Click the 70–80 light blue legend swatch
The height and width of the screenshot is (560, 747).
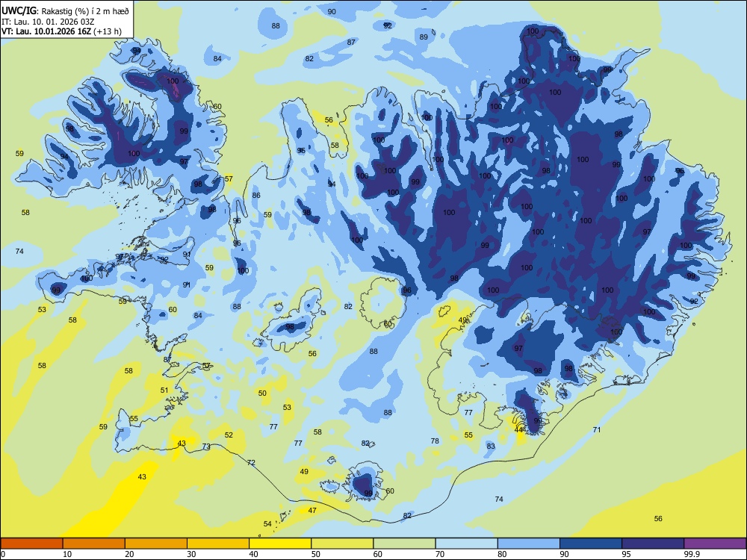(x=466, y=544)
